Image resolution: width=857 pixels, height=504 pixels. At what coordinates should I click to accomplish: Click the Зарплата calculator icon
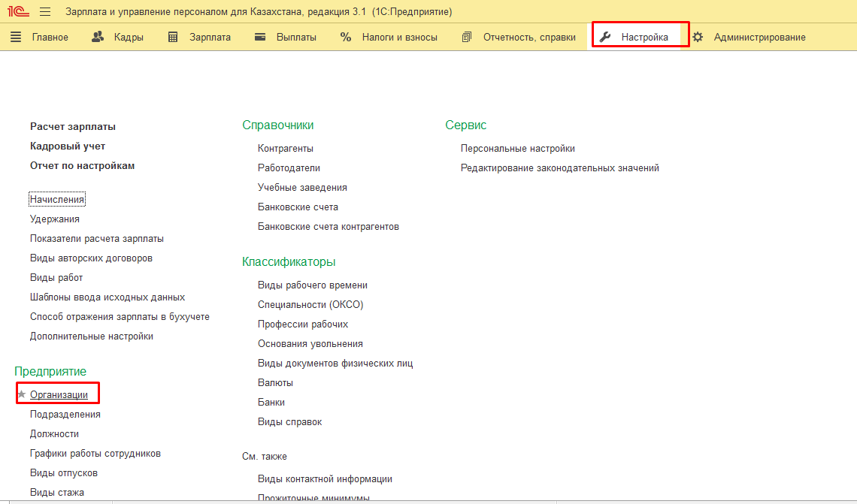coord(173,37)
